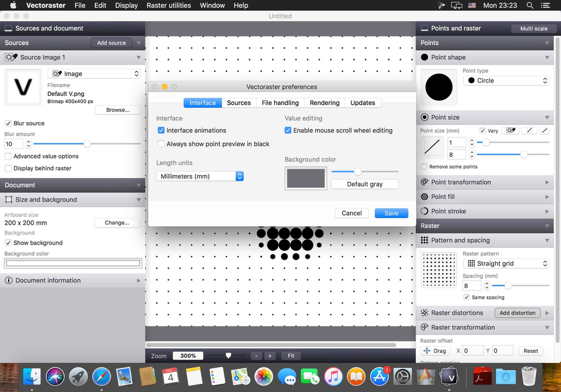
Task: Click the Size and background artboard icon
Action: [9, 200]
